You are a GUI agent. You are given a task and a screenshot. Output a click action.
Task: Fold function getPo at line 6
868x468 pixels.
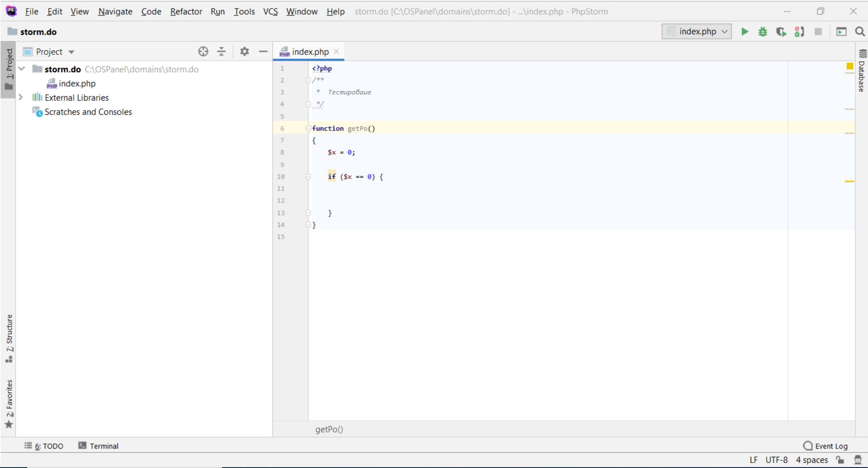[308, 129]
